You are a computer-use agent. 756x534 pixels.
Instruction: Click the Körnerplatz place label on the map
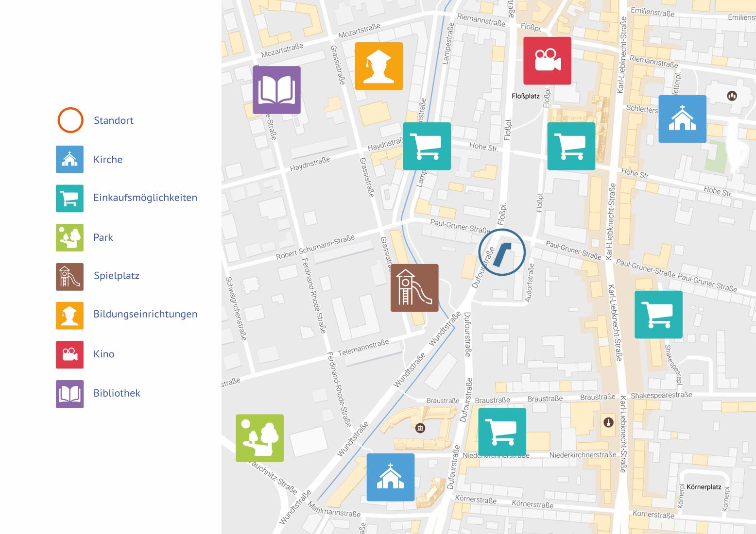[704, 486]
